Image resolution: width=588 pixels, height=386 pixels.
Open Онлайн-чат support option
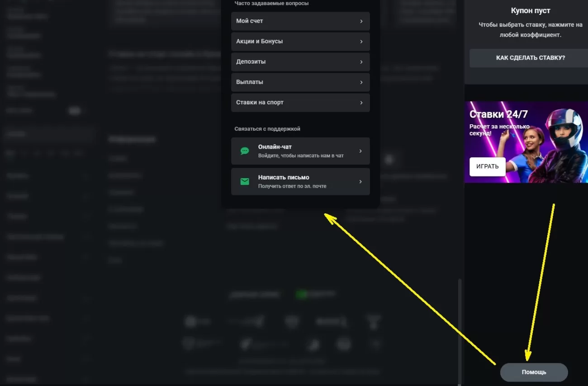[x=300, y=151]
